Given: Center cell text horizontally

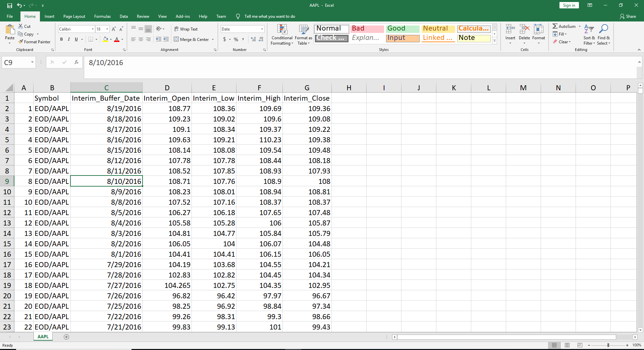Looking at the screenshot, I should (141, 39).
